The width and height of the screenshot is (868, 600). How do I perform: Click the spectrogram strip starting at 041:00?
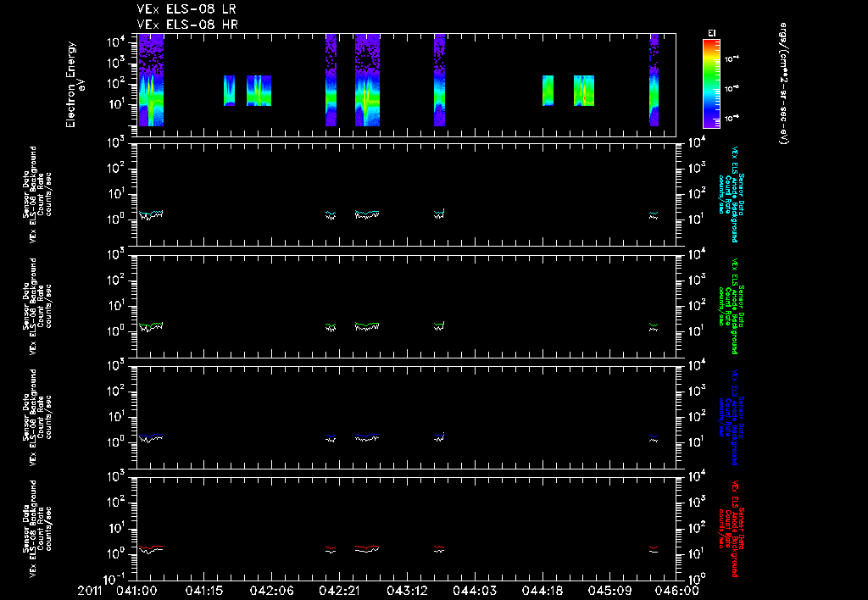(x=151, y=80)
